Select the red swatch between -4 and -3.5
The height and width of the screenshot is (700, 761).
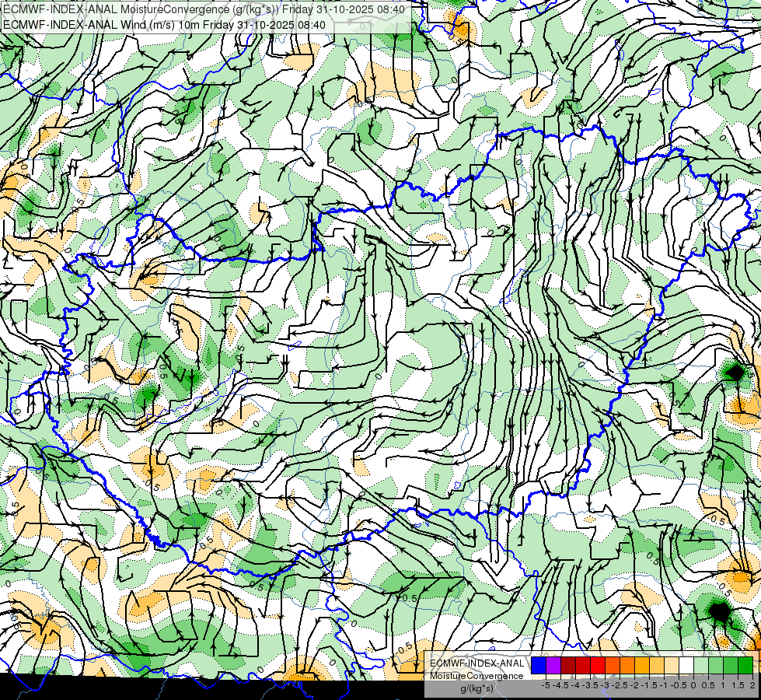[x=583, y=665]
